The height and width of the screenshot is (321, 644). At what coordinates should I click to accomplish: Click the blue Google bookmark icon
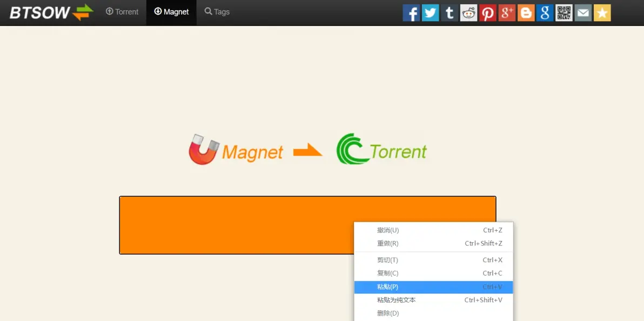click(545, 12)
